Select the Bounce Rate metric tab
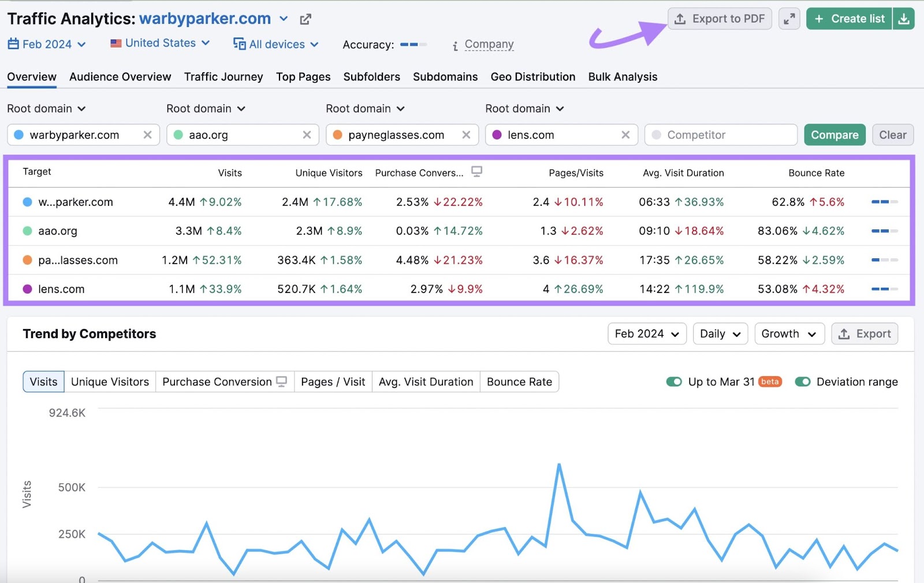 (519, 381)
